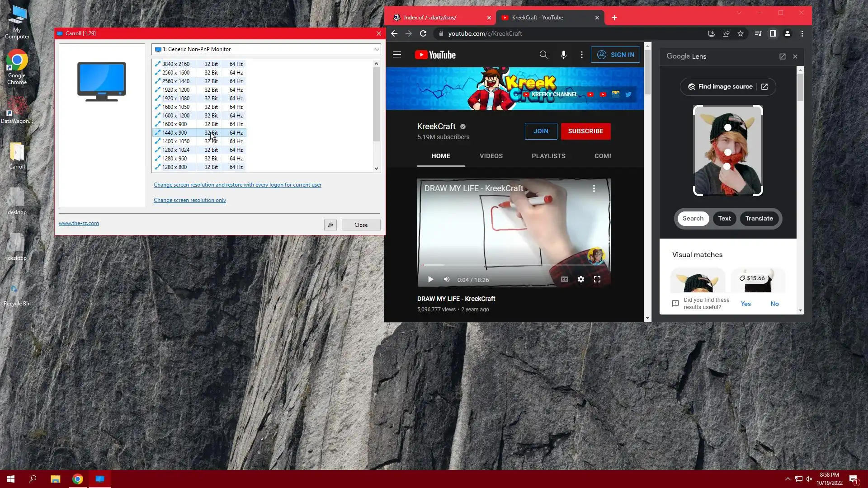868x488 pixels.
Task: Toggle closed captions on the video
Action: (564, 280)
